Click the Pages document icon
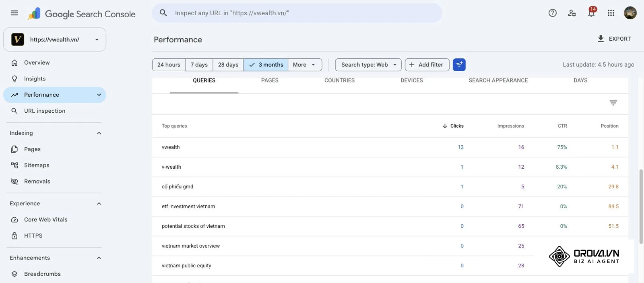 pos(14,149)
